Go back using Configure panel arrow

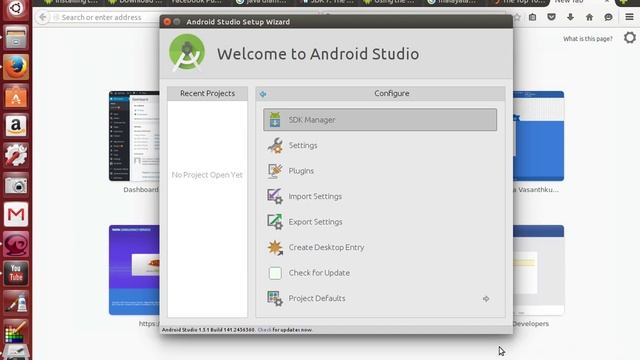263,94
